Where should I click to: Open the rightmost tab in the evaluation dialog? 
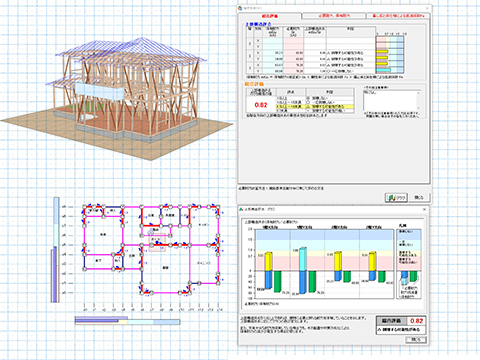click(x=398, y=16)
